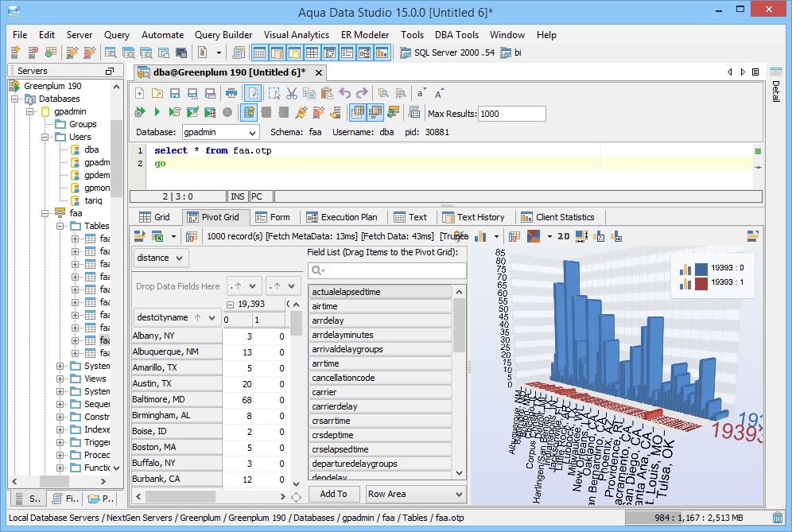The image size is (792, 532).
Task: Click the increase font size icon
Action: point(438,94)
